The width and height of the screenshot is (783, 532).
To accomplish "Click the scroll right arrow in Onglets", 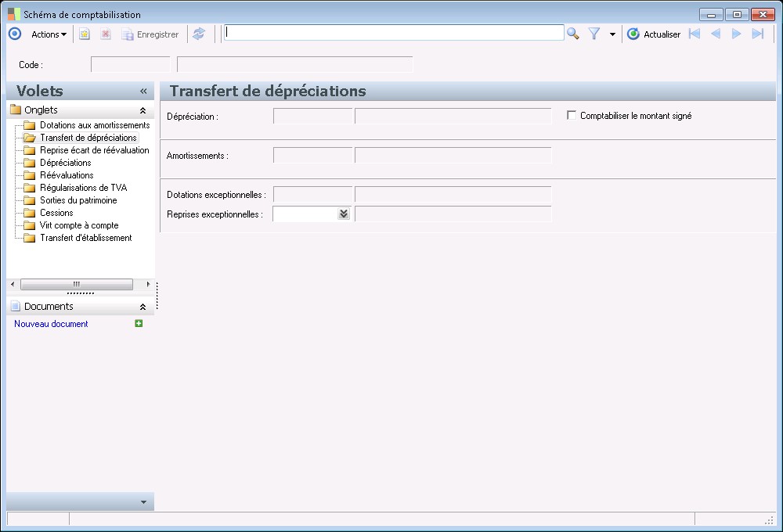I will (148, 284).
